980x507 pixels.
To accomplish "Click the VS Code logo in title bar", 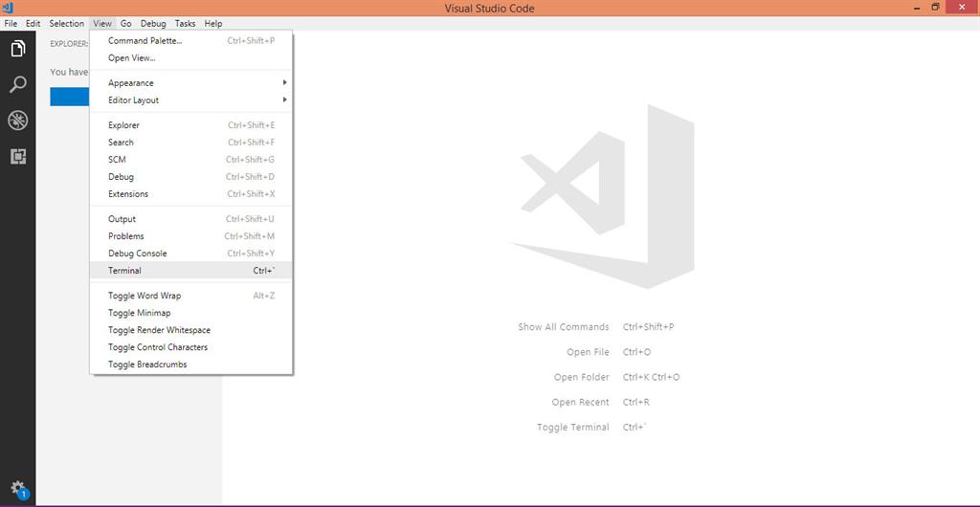I will [8, 8].
